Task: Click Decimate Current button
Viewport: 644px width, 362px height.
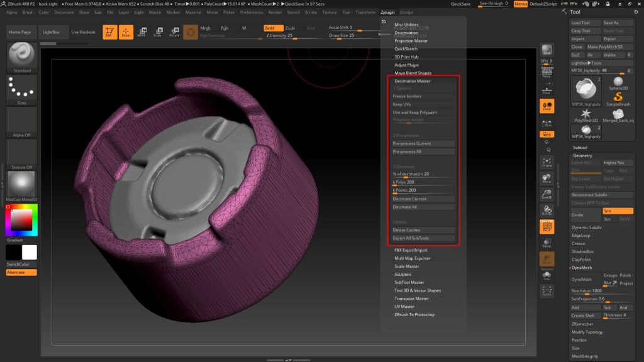Action: pyautogui.click(x=423, y=199)
